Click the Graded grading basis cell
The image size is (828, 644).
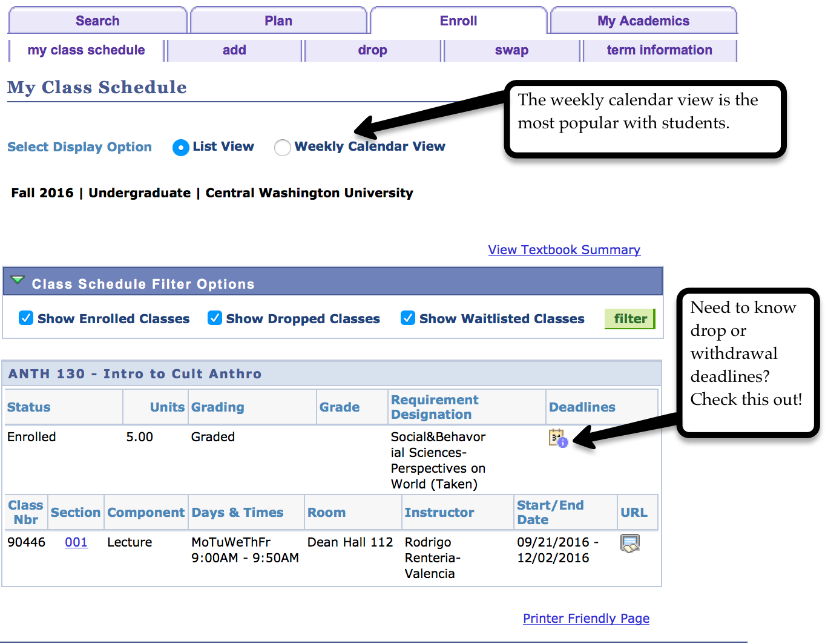(x=212, y=437)
